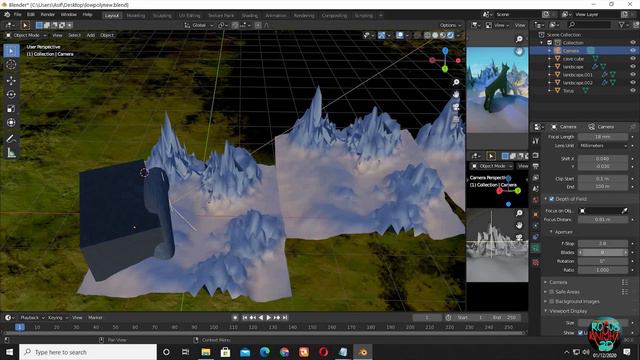This screenshot has height=360, width=640.
Task: Open the View Layer properties tab
Action: point(536,178)
